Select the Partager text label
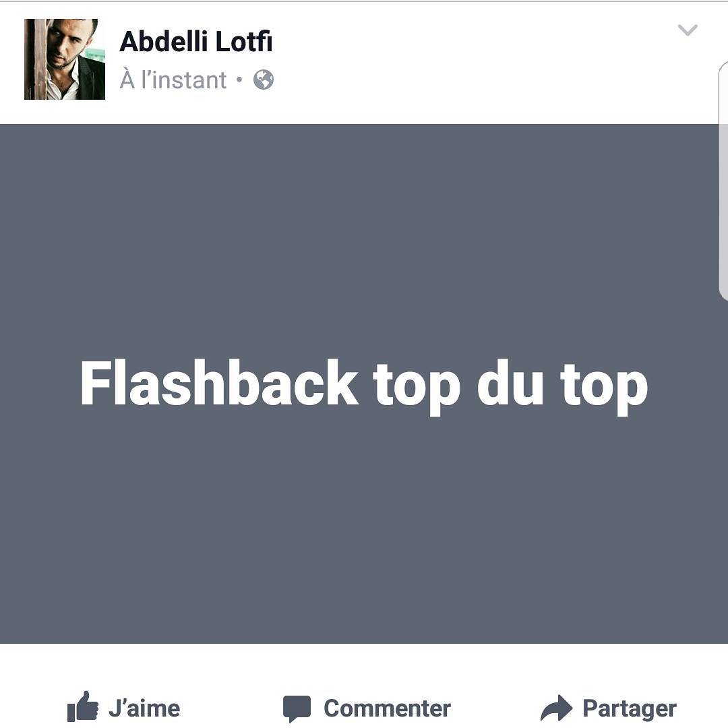The image size is (728, 728). [x=630, y=709]
